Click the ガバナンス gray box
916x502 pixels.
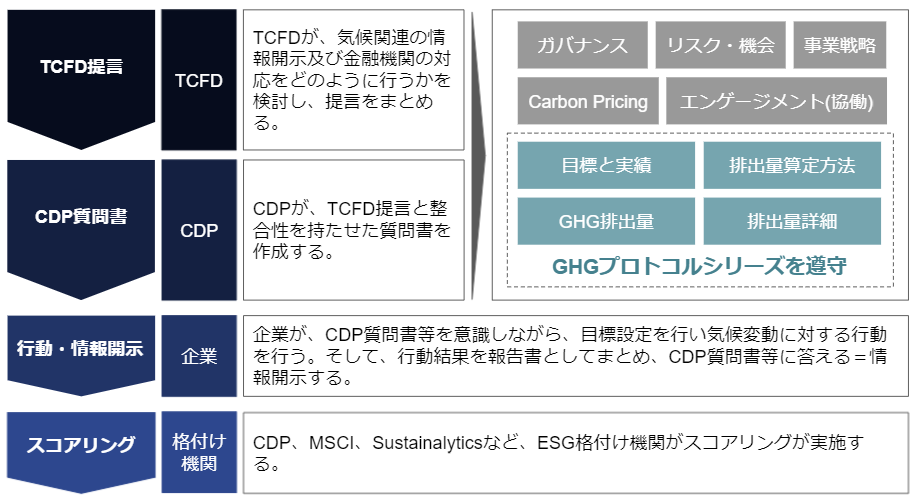point(582,45)
